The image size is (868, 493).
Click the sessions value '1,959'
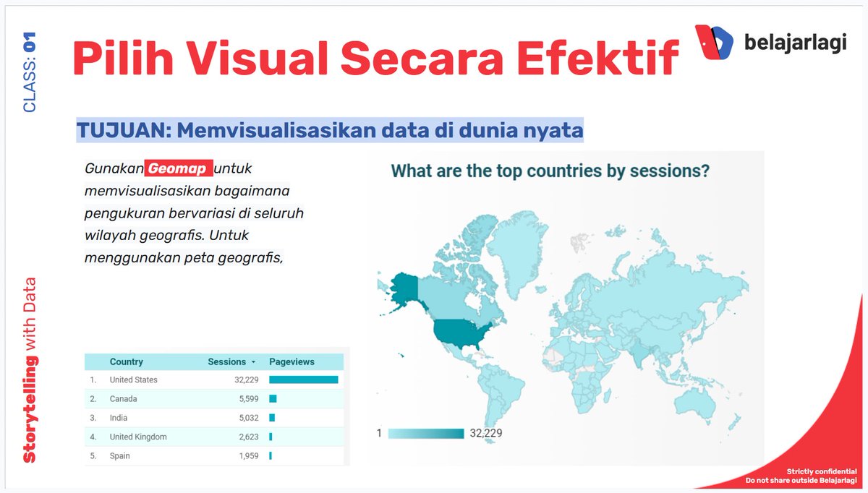pyautogui.click(x=247, y=455)
